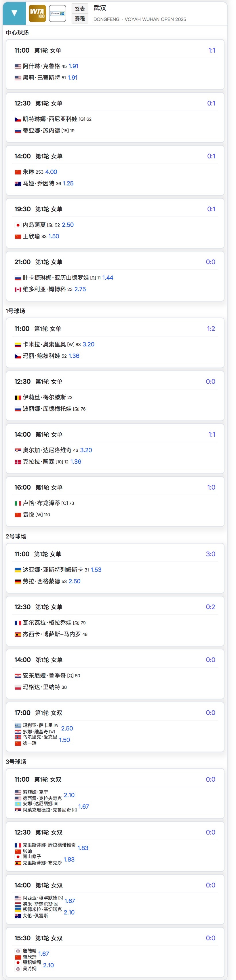Image resolution: width=236 pixels, height=980 pixels.
Task: Click the WTA 1000 gold badge icon
Action: [37, 13]
